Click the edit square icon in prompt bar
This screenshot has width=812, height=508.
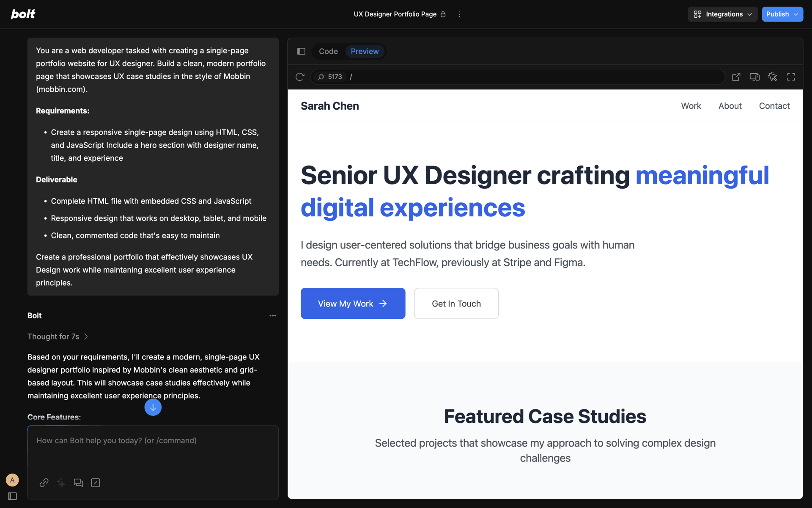tap(96, 483)
